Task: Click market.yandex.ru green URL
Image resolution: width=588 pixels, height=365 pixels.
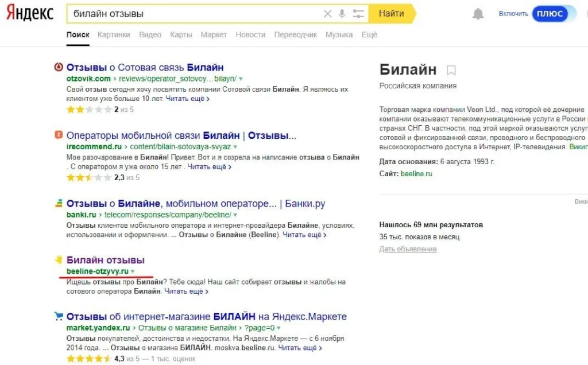Action: (98, 328)
